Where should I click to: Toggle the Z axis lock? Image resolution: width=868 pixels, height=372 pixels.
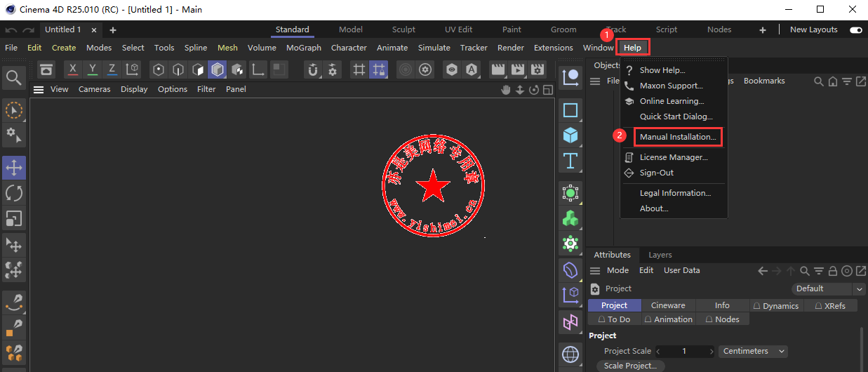(112, 69)
